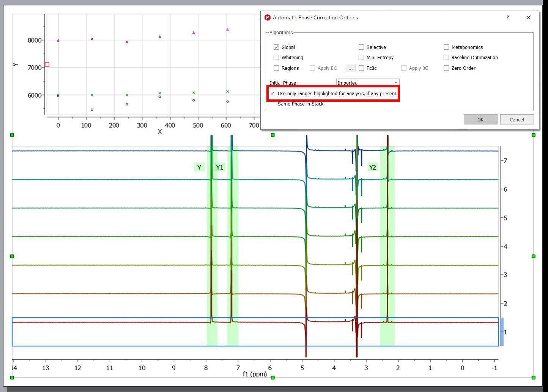Viewport: 548px width, 392px height.
Task: Toggle 'Use only ranges highlighted for analysis' checkbox
Action: pos(272,93)
